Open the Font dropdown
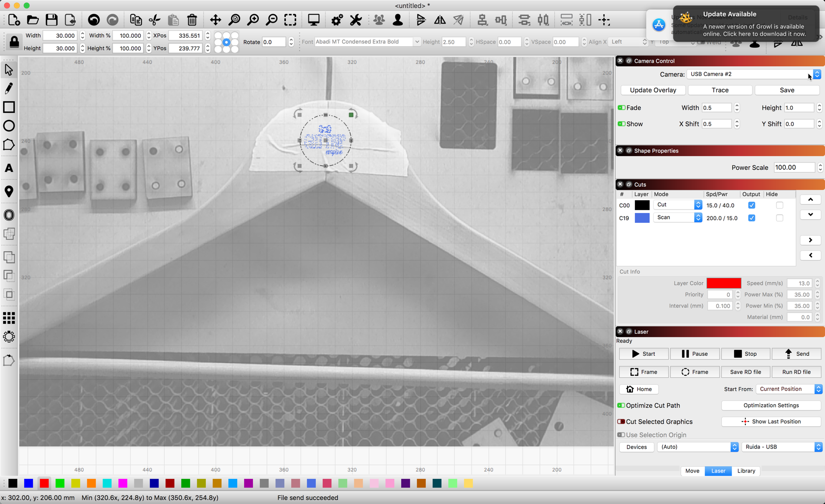This screenshot has width=825, height=504. [x=367, y=42]
